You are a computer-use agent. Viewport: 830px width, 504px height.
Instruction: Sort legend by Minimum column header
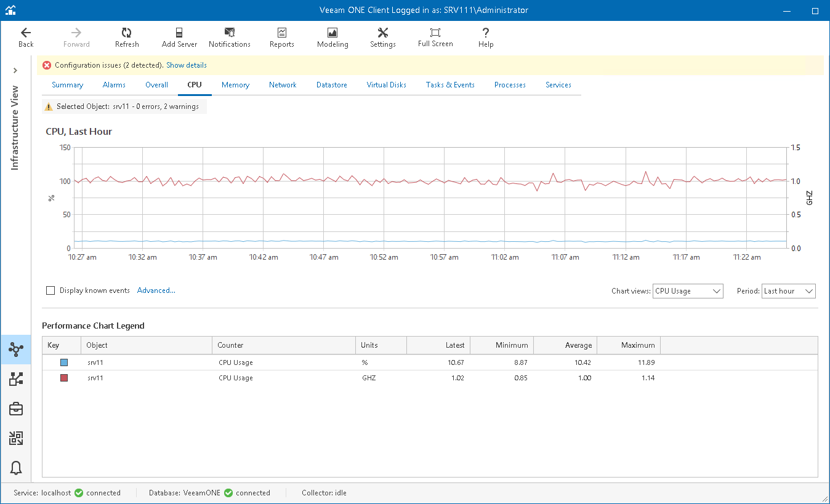tap(502, 345)
